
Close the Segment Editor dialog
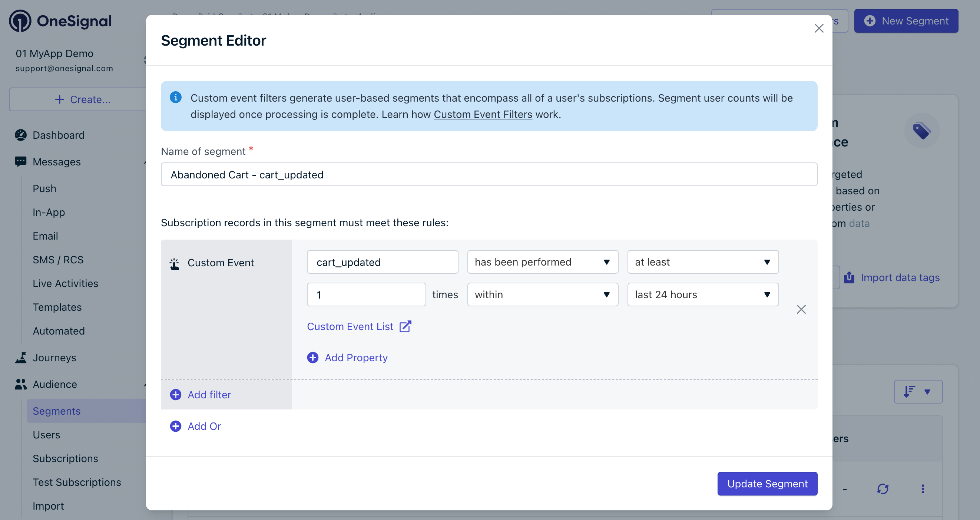coord(819,28)
